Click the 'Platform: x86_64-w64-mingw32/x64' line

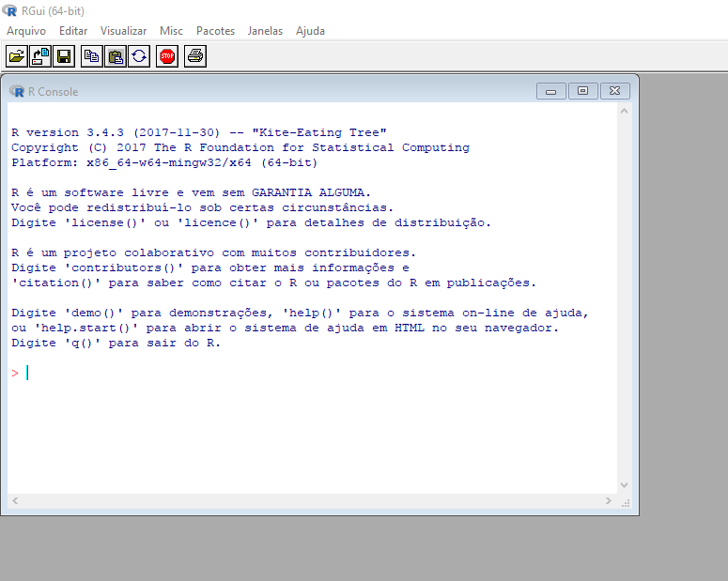tap(164, 163)
